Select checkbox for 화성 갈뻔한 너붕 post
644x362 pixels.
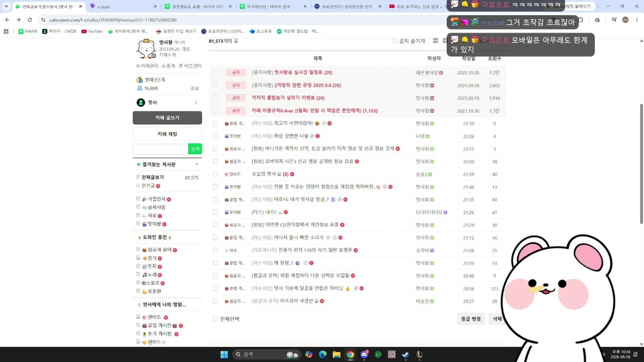215,136
